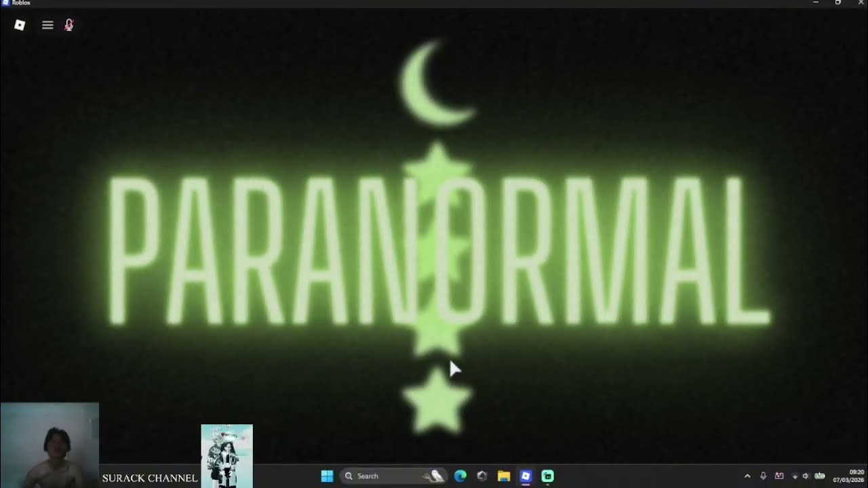Open the hamburger chat menu

pos(47,25)
